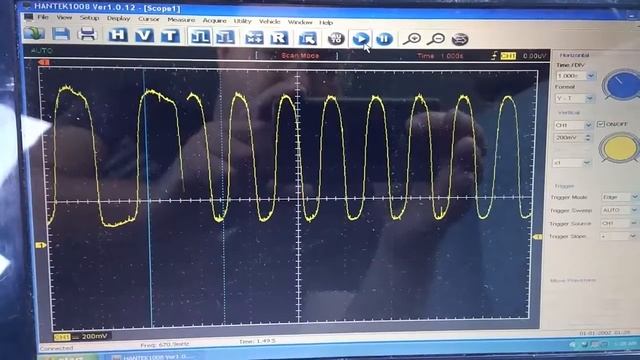Screen dimensions: 640x360
Task: Open the Window menu
Action: tap(300, 22)
